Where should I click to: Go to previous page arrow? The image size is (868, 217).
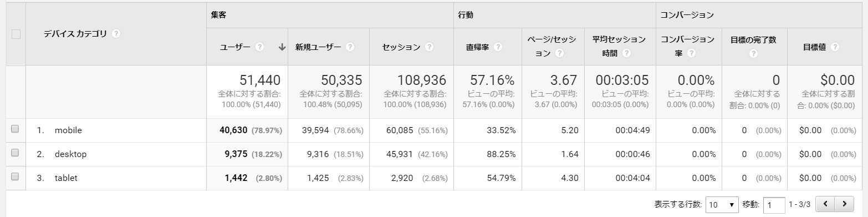click(x=826, y=204)
